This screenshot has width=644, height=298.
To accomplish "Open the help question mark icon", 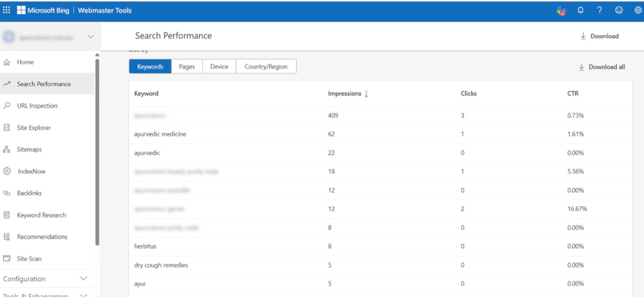I will coord(599,10).
